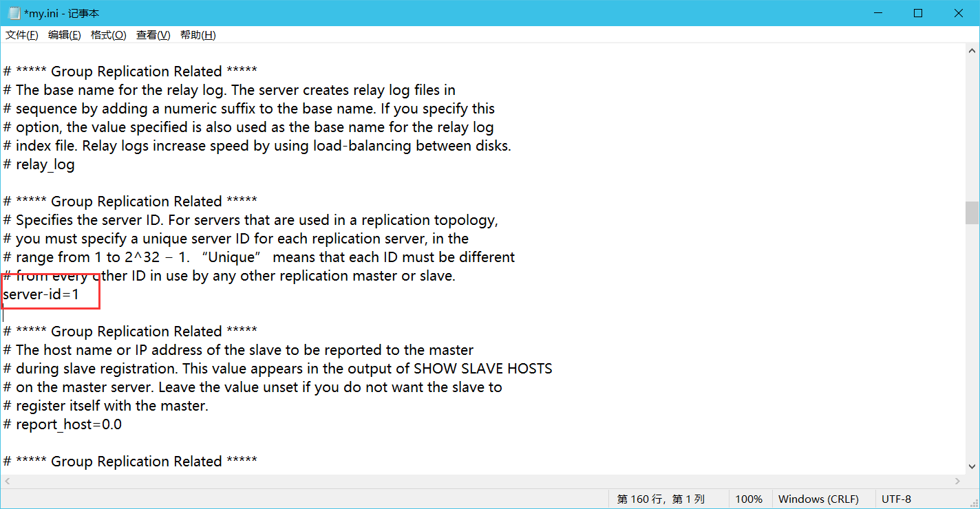This screenshot has width=980, height=509.
Task: Click the Windows (CRLF) status bar entry
Action: tap(818, 499)
